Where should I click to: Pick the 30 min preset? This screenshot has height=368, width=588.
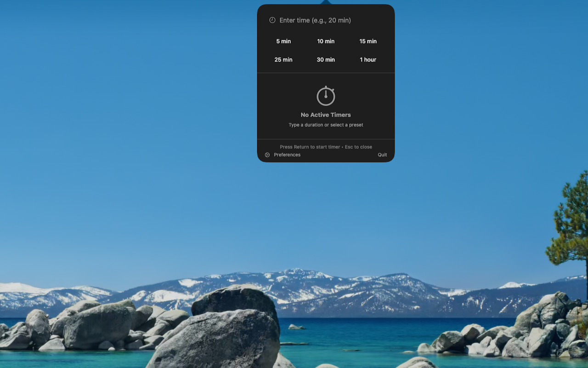[x=326, y=59]
